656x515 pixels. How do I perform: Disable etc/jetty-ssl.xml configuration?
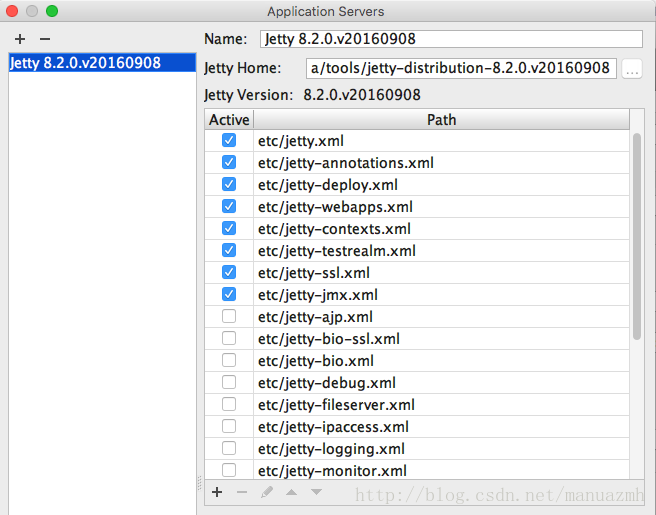(229, 273)
